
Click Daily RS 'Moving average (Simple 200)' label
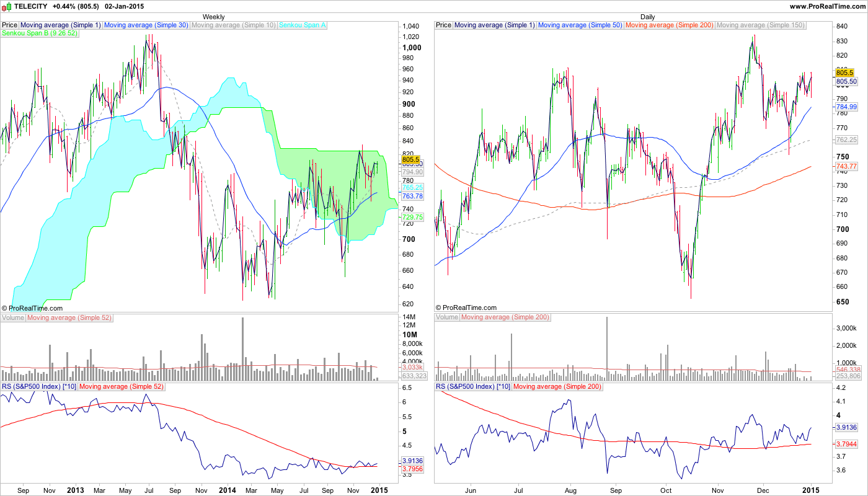coord(557,387)
